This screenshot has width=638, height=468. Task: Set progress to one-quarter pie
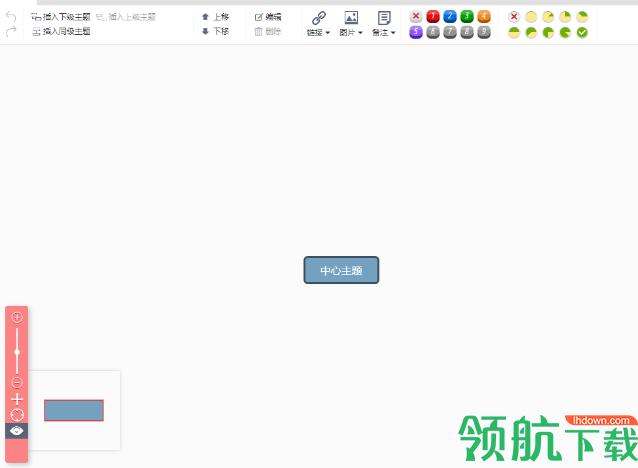click(565, 17)
